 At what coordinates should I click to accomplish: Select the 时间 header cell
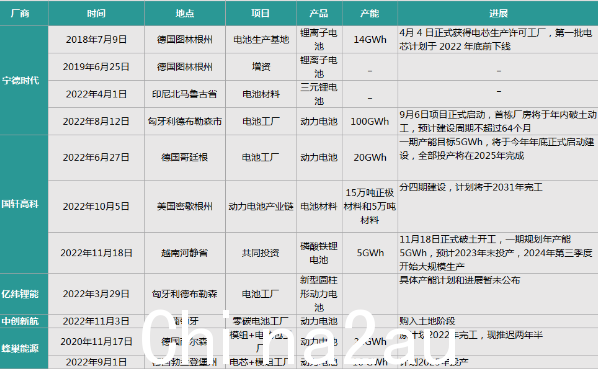tap(96, 13)
